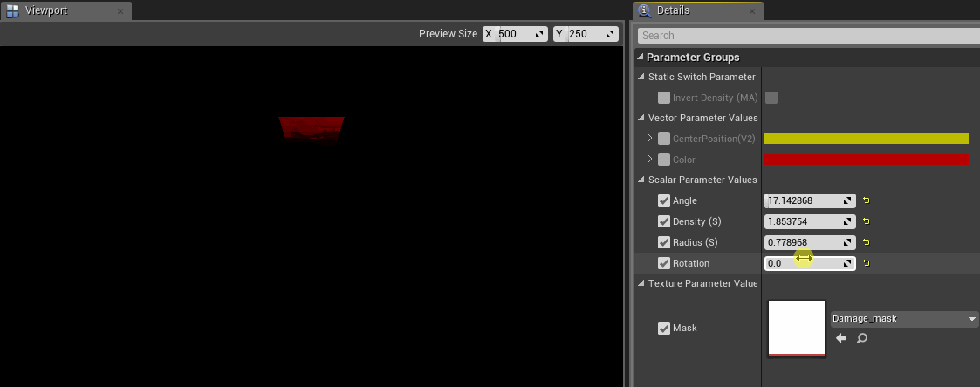Viewport: 980px width, 387px height.
Task: Click Preview Size Y field
Action: point(586,34)
